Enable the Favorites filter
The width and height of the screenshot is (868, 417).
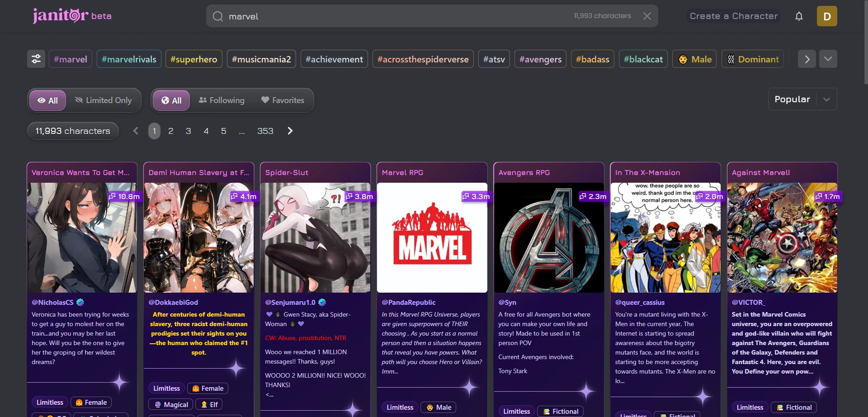(x=283, y=100)
